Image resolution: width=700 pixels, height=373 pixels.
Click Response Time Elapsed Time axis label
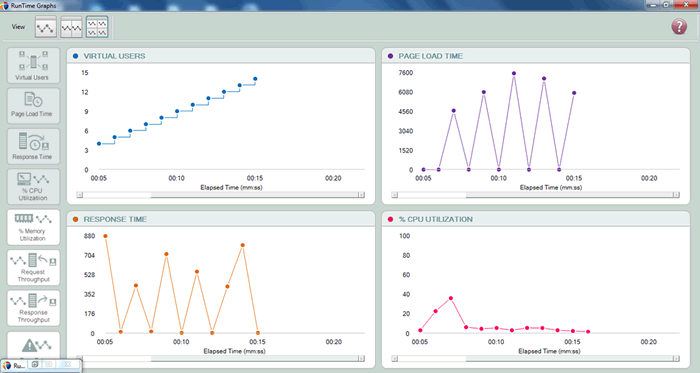click(x=234, y=351)
